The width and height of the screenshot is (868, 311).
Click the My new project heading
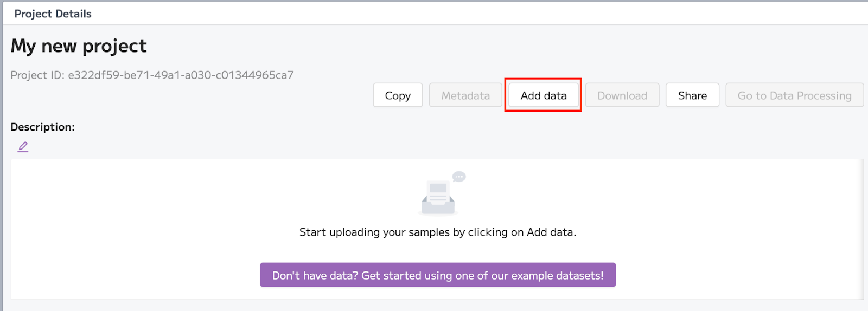click(x=79, y=46)
